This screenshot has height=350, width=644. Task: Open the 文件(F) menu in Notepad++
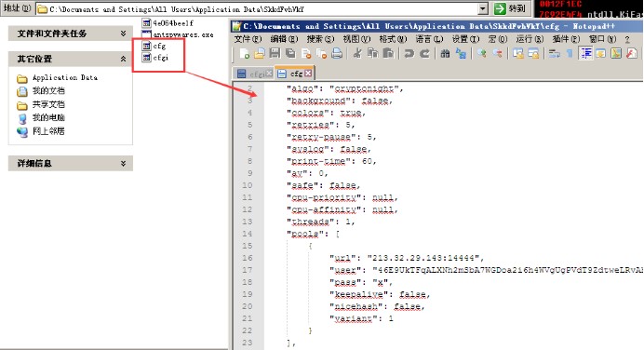[248, 39]
